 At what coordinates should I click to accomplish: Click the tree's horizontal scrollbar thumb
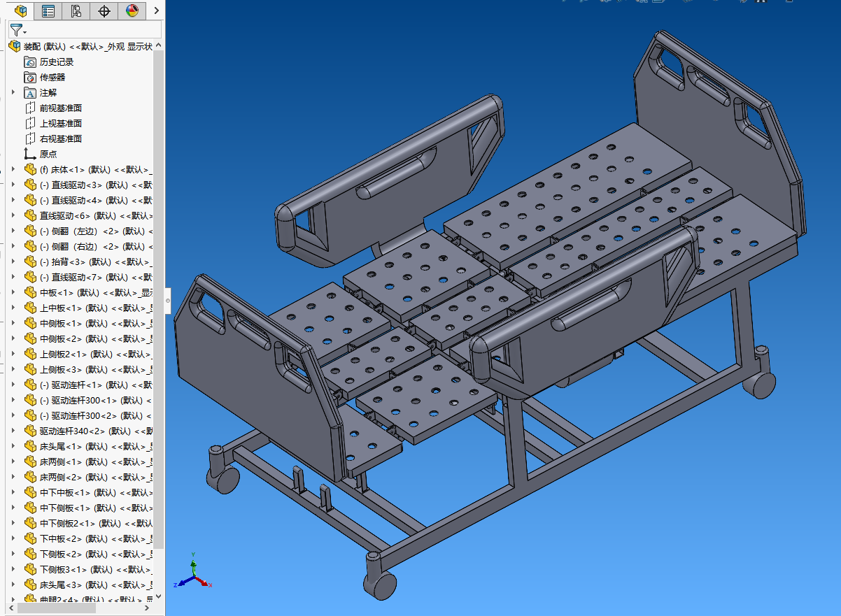click(56, 609)
